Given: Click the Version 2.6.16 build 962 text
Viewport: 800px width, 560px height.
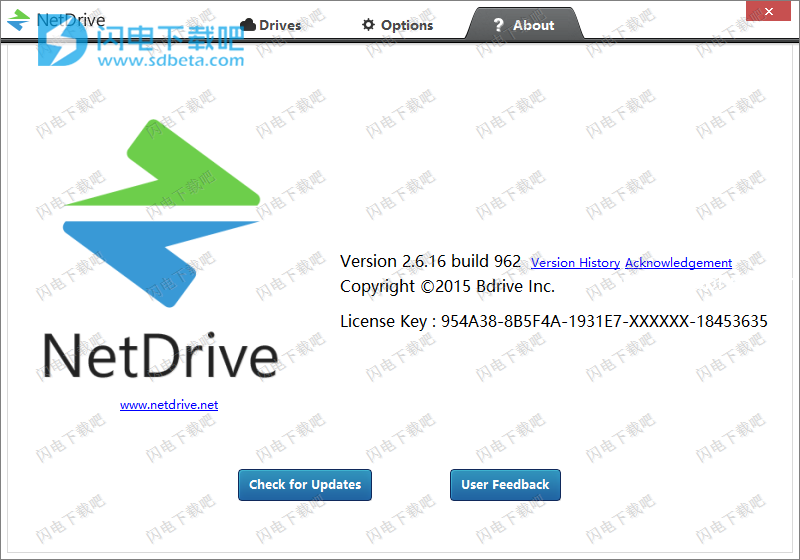Looking at the screenshot, I should tap(430, 261).
